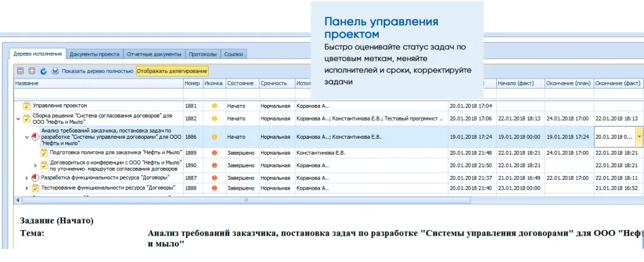
Task: Print the execution tree
Action: point(55,71)
